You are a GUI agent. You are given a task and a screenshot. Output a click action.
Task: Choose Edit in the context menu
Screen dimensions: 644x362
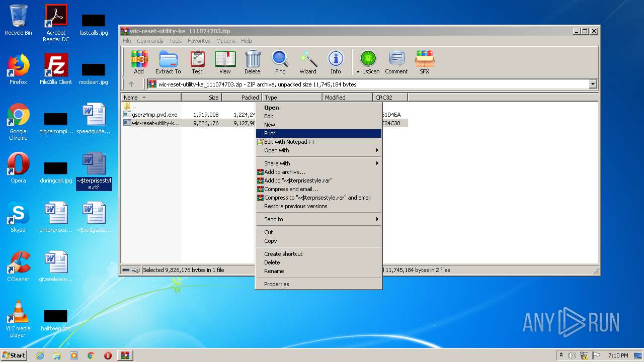(x=318, y=116)
